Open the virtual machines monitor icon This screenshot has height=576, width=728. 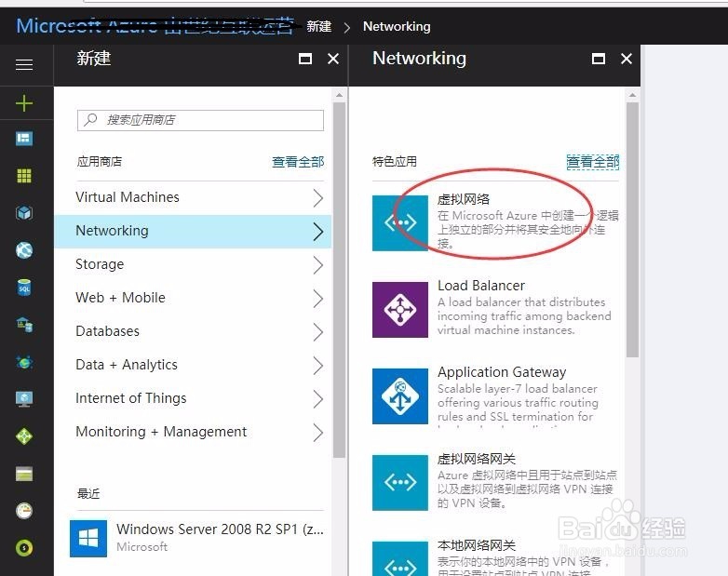point(24,399)
